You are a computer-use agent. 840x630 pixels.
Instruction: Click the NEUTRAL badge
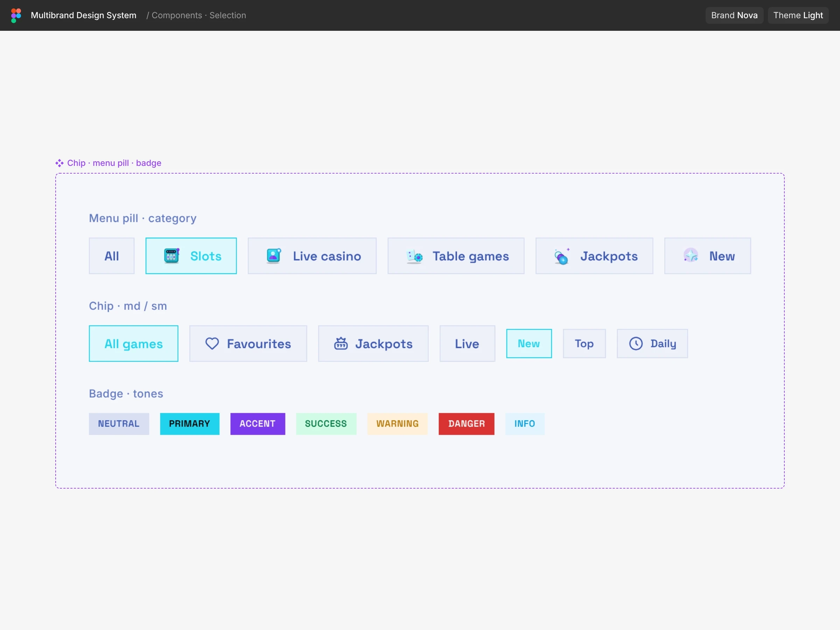[119, 424]
